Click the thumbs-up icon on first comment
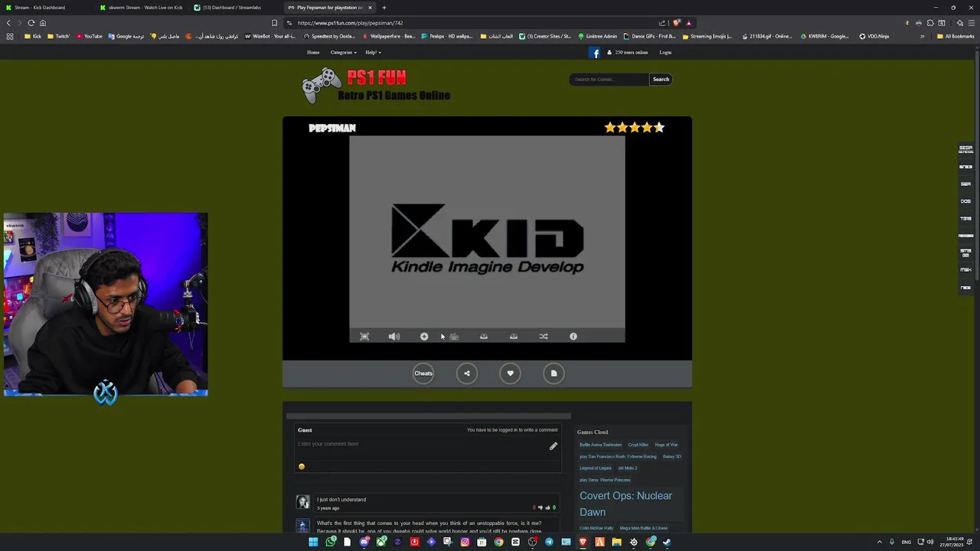Viewport: 980px width, 551px height. click(547, 507)
